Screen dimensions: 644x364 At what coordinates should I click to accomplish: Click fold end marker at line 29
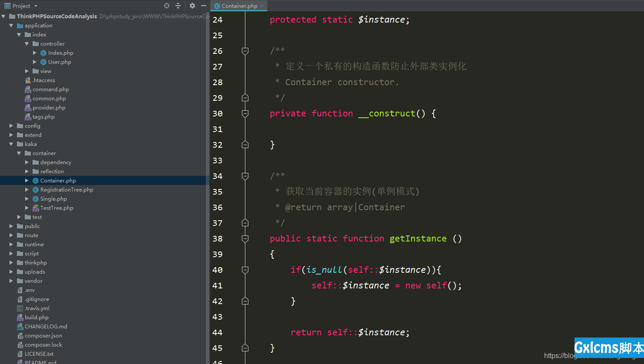[245, 98]
